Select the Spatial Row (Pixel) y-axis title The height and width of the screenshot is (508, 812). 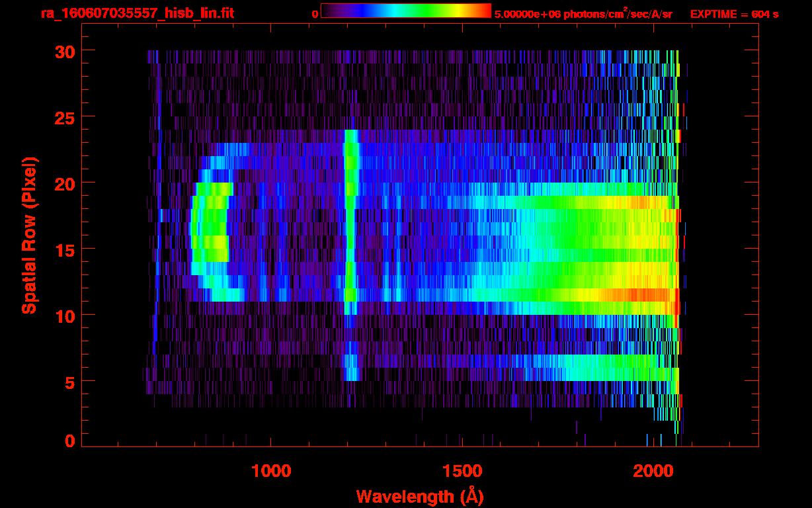[x=29, y=235]
